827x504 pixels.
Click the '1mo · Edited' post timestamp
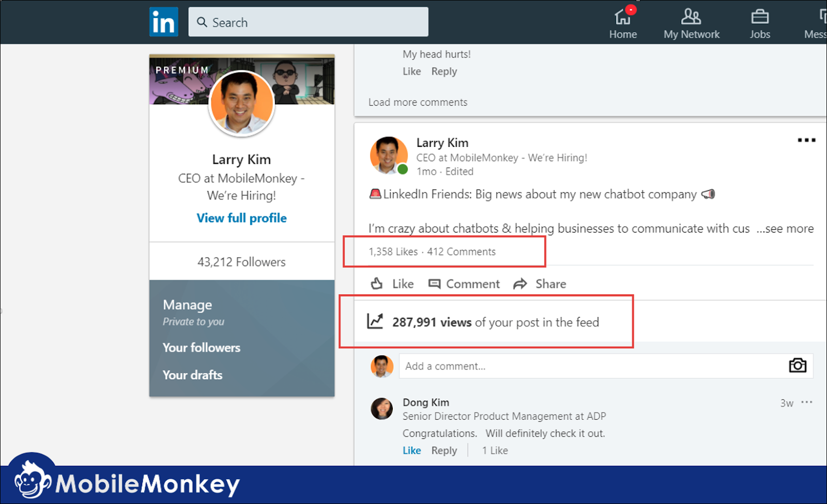(445, 172)
